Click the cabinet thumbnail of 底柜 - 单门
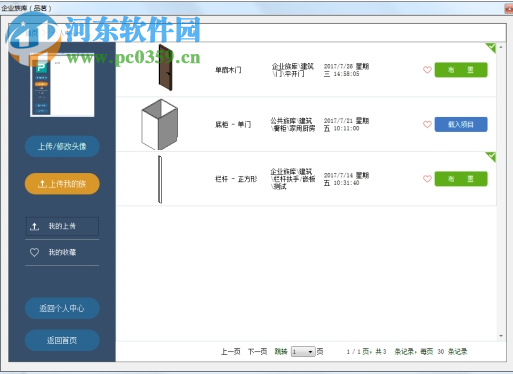Image resolution: width=513 pixels, height=374 pixels. [x=160, y=124]
